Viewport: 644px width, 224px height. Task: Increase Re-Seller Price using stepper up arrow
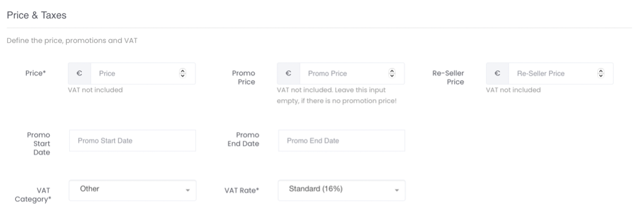600,71
